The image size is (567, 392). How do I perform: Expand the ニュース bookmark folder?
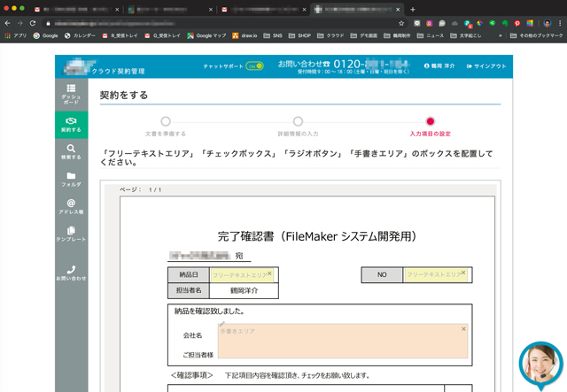click(430, 35)
